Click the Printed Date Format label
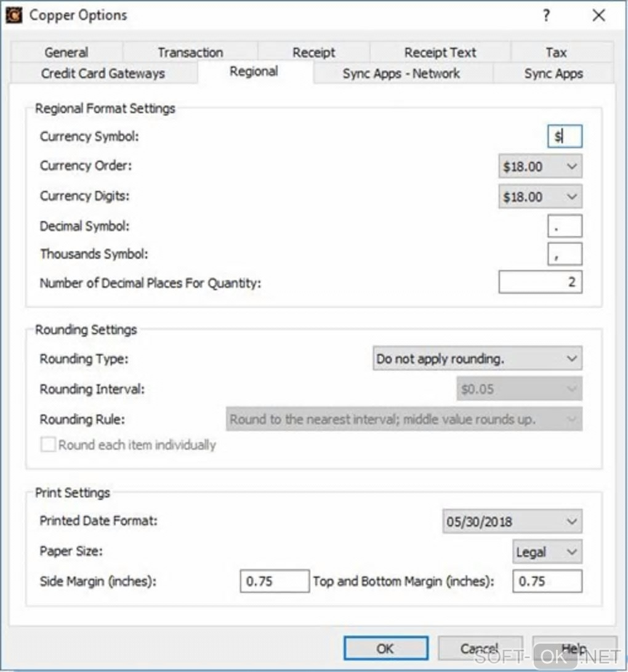This screenshot has width=628, height=672. 99,520
